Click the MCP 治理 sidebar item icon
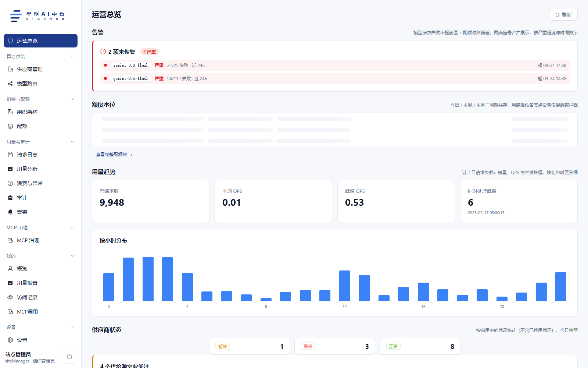The image size is (588, 368). pyautogui.click(x=10, y=240)
